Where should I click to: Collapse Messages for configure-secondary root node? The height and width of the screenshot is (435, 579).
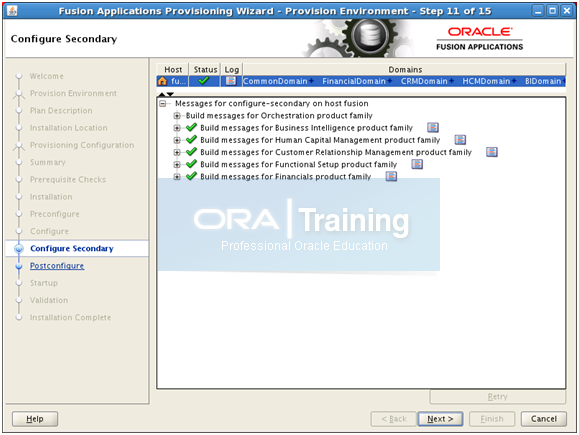click(x=162, y=104)
